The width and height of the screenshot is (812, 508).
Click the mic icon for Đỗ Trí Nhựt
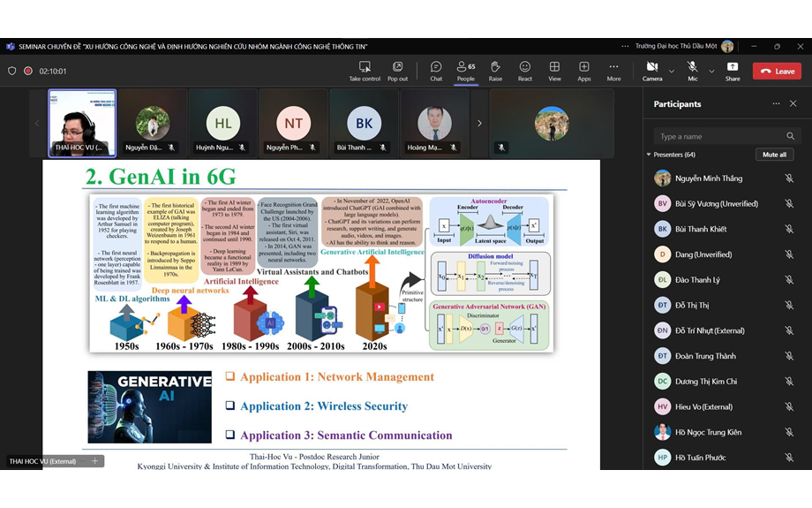789,330
